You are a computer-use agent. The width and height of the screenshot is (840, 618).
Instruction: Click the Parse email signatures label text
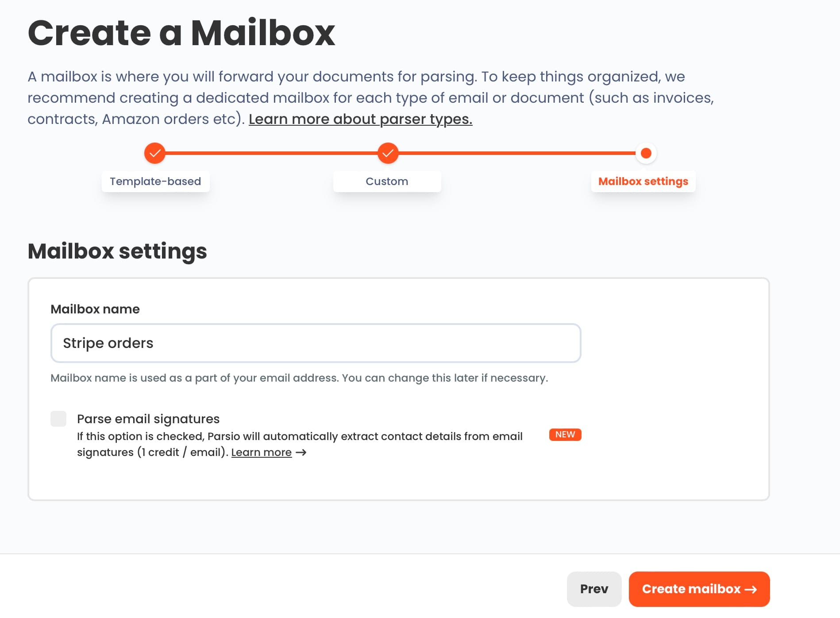(x=148, y=419)
